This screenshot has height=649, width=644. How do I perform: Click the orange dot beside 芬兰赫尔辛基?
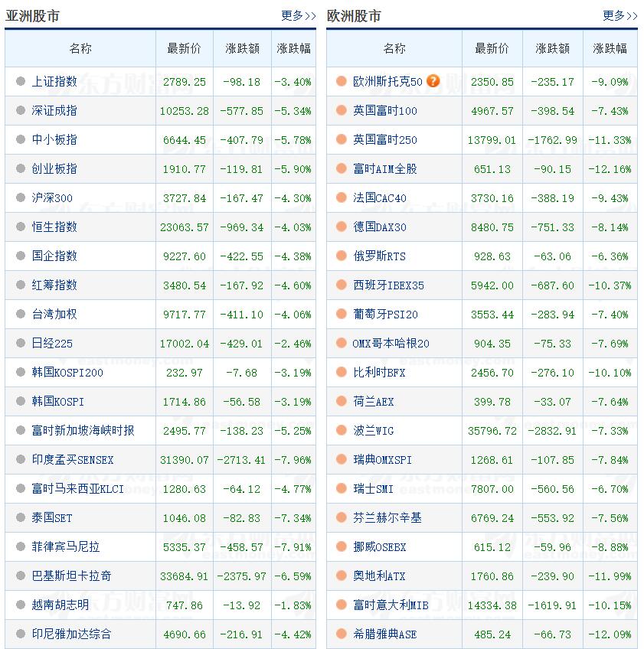point(342,517)
